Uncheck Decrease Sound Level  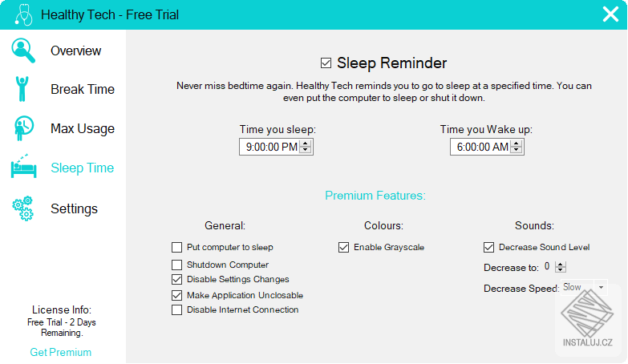pos(489,248)
